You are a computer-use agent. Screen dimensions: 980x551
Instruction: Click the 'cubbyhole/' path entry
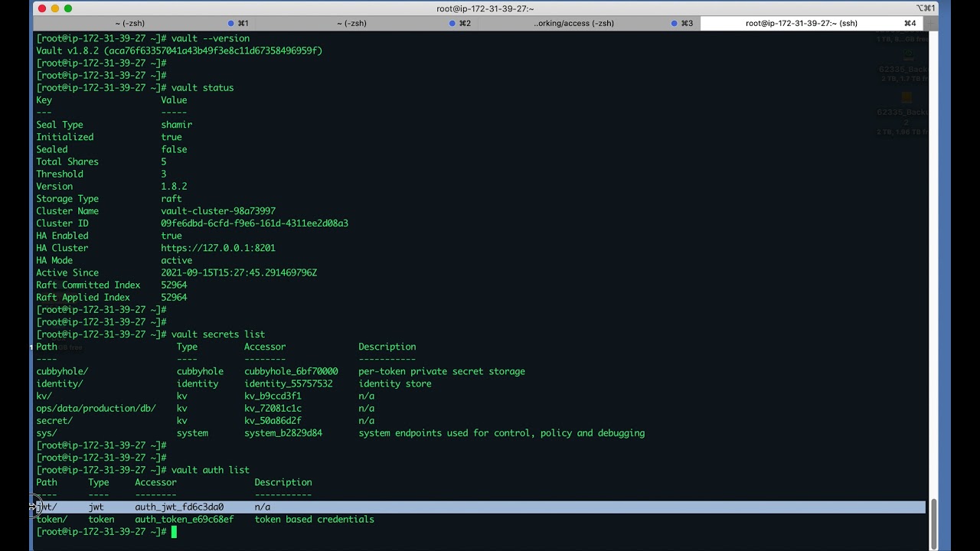pyautogui.click(x=62, y=371)
